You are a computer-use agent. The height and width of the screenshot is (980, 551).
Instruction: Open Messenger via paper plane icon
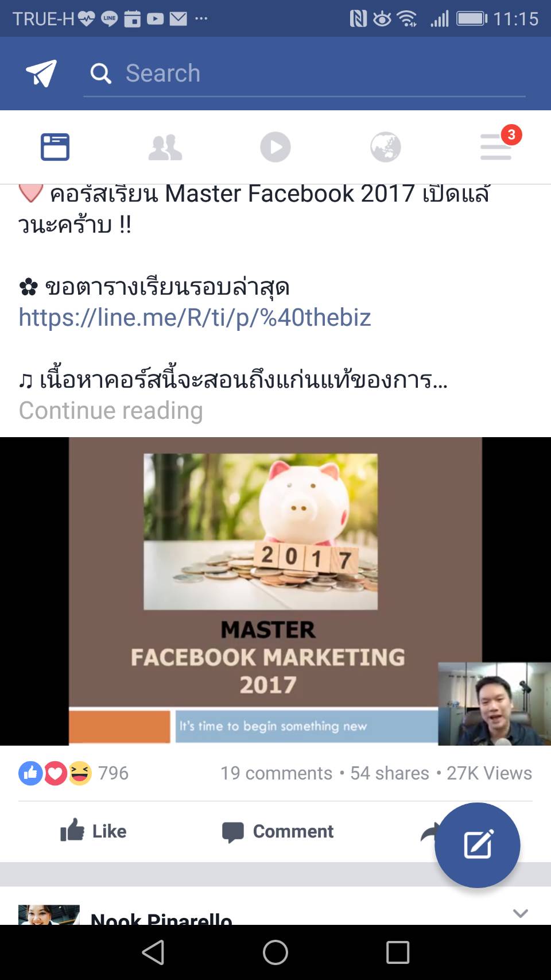coord(41,73)
